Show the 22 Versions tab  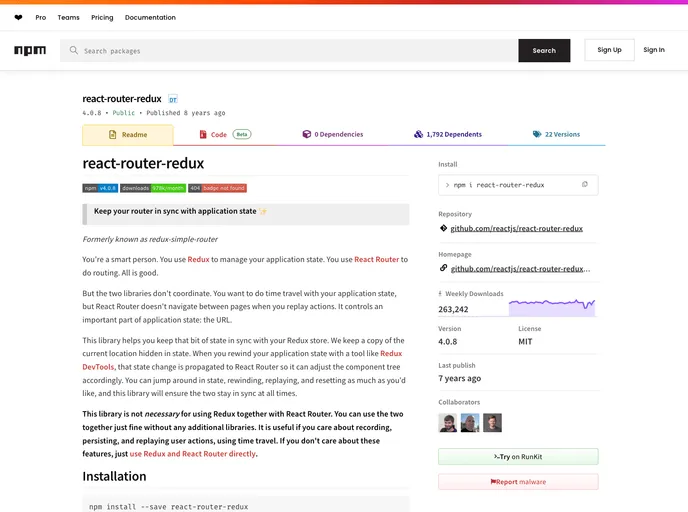click(556, 134)
